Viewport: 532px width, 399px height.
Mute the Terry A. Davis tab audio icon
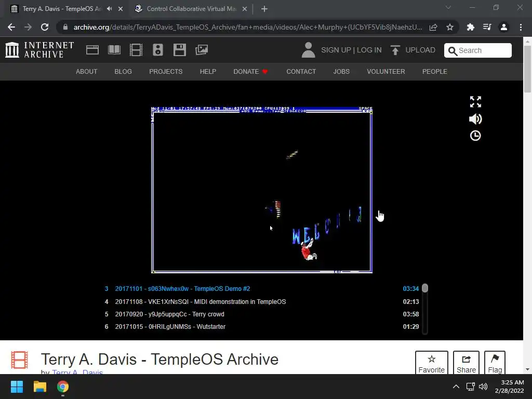click(109, 9)
